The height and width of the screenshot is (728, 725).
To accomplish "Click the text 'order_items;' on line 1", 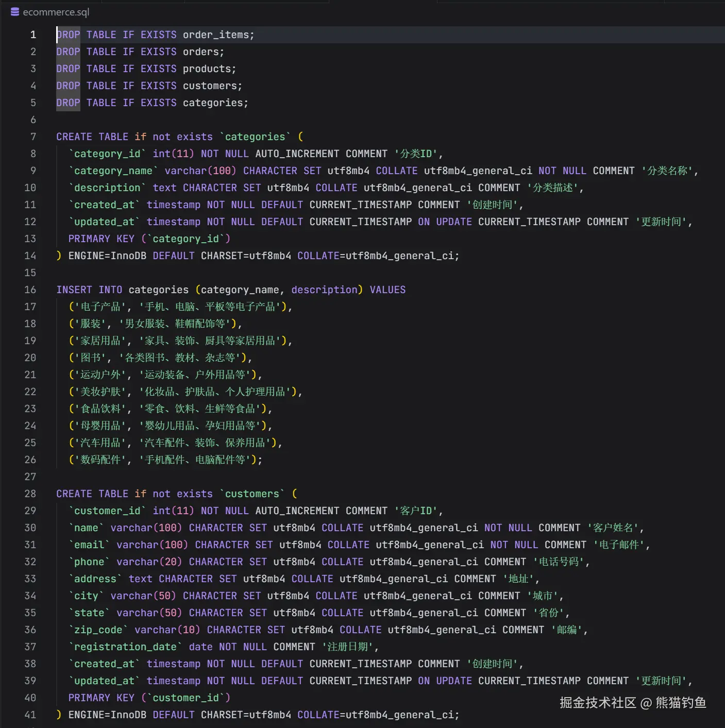I will pyautogui.click(x=218, y=35).
